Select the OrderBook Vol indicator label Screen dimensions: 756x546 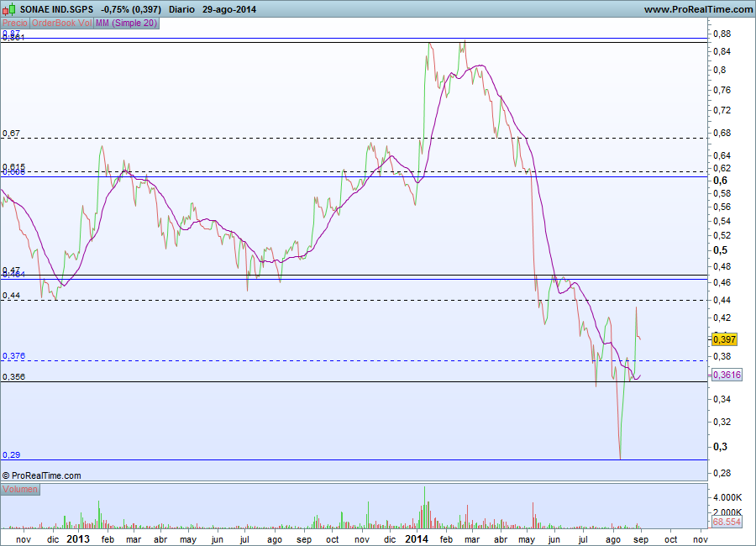[61, 24]
